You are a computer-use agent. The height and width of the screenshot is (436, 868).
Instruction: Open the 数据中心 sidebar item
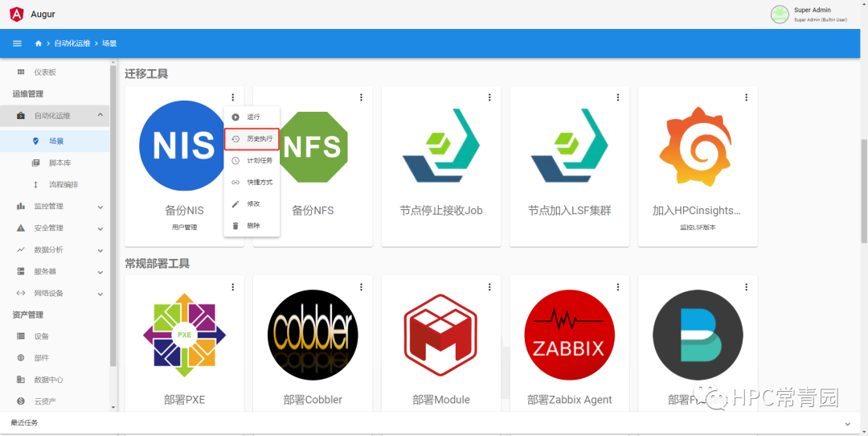55,380
